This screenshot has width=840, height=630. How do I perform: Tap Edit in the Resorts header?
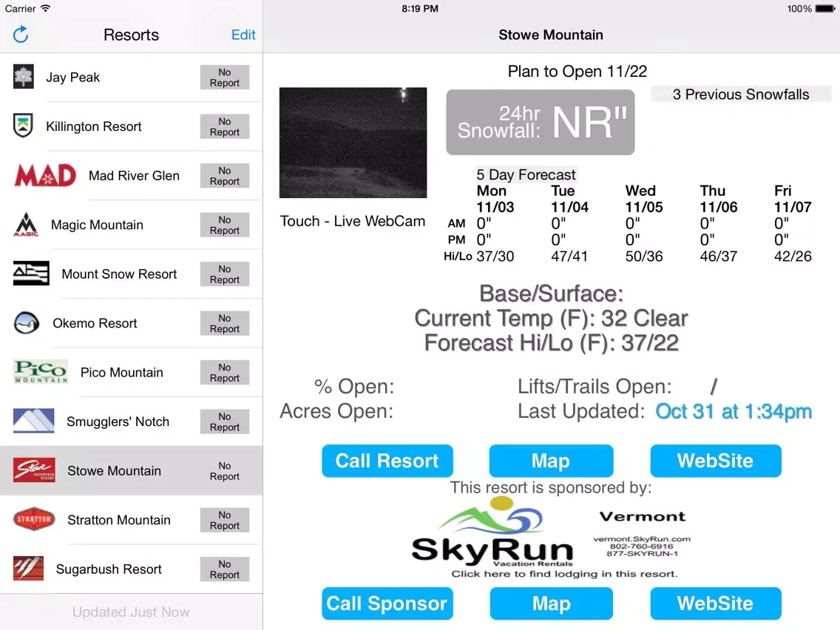click(x=243, y=35)
